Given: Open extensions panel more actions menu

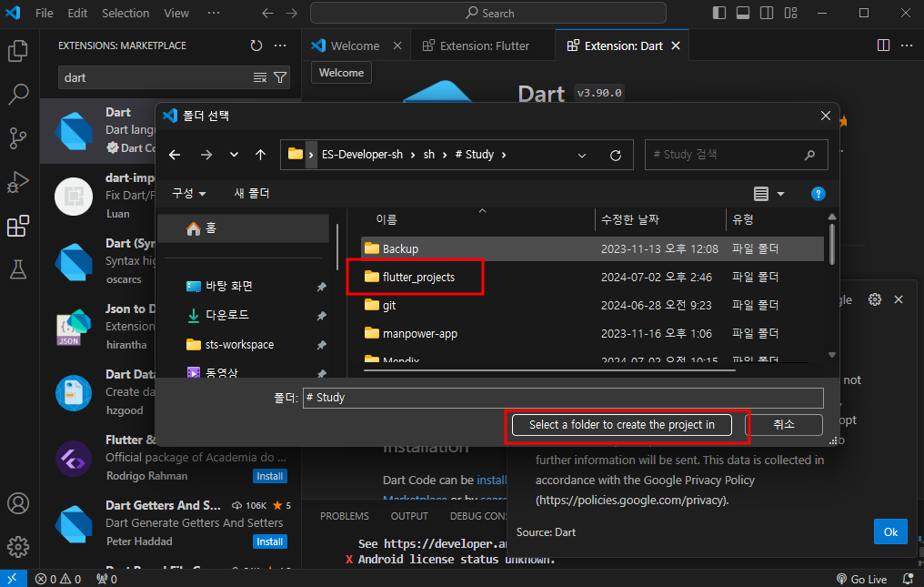Looking at the screenshot, I should [280, 46].
